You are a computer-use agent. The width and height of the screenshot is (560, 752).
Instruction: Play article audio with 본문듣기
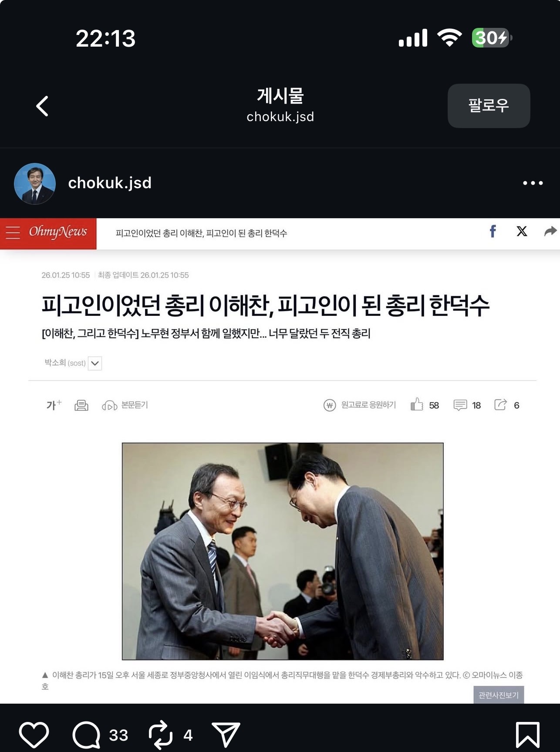pyautogui.click(x=125, y=405)
